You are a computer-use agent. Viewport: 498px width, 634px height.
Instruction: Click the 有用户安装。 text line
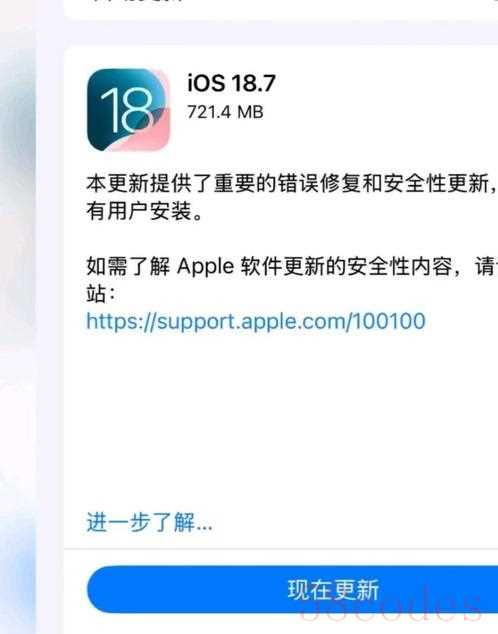coord(145,211)
